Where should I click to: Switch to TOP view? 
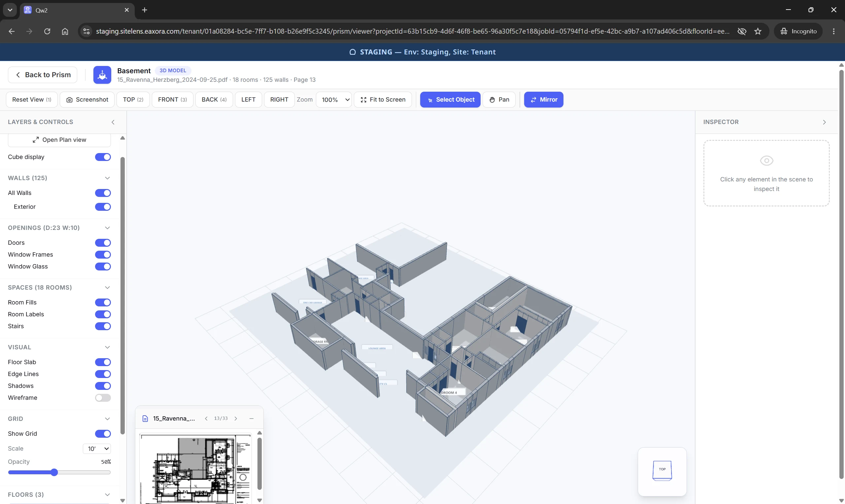pos(133,100)
